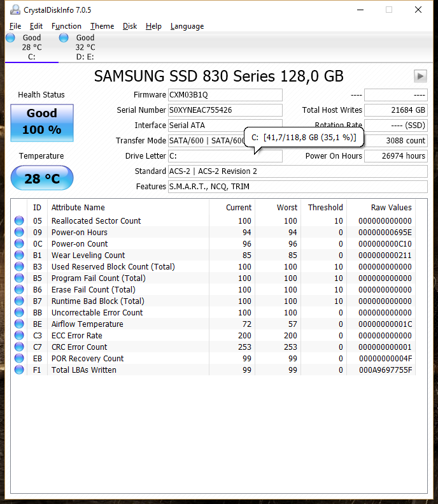Click status orb for Power-on Count
This screenshot has width=438, height=504.
[x=19, y=243]
